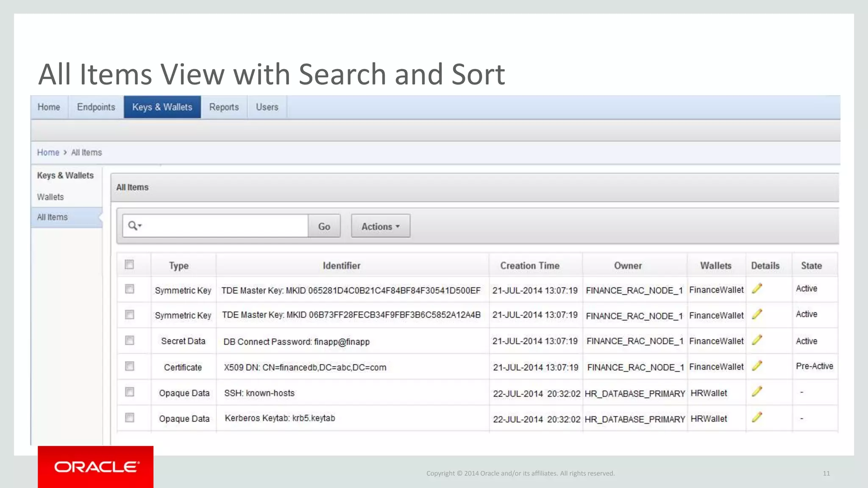Viewport: 868px width, 488px height.
Task: Click inside the search text field
Action: [x=225, y=226]
